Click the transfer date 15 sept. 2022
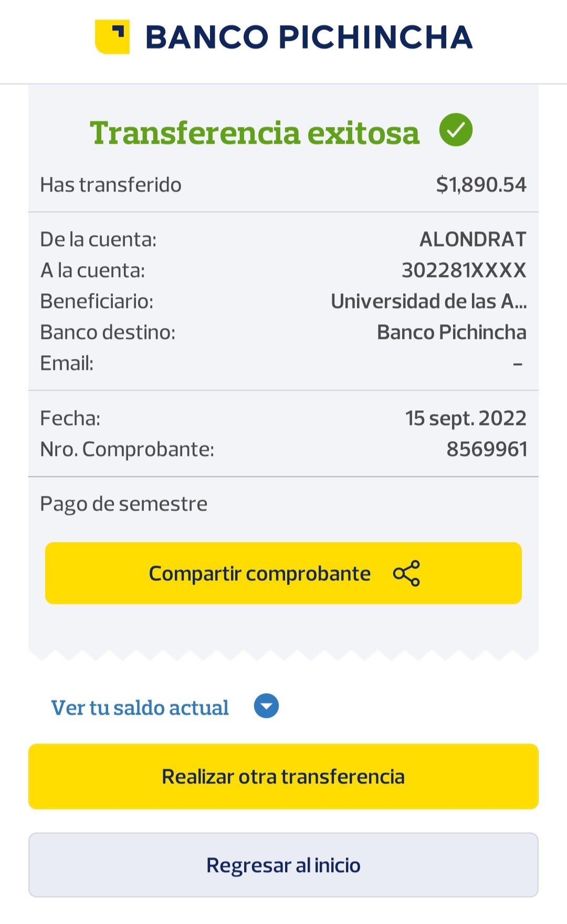Screen dimensions: 567x924 point(465,418)
